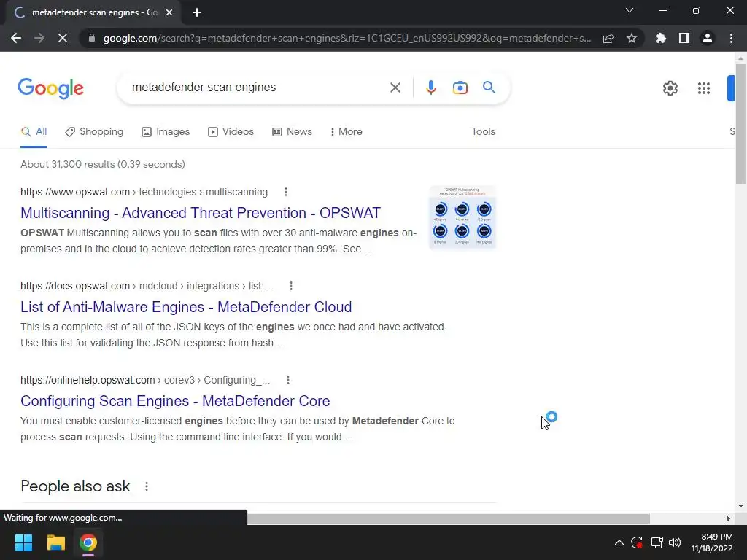Open options menu for docs.opswat.com result
This screenshot has width=747, height=560.
tap(291, 286)
